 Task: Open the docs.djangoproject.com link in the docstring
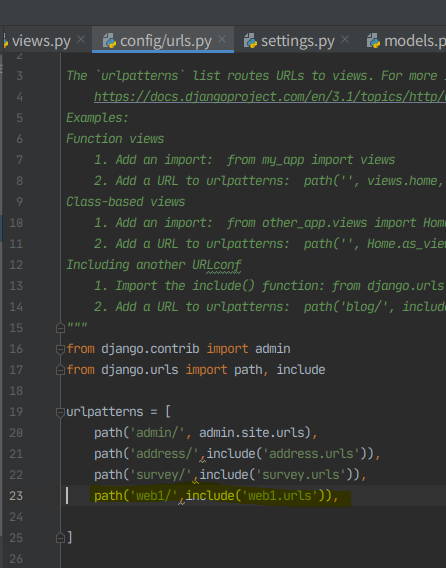click(270, 97)
